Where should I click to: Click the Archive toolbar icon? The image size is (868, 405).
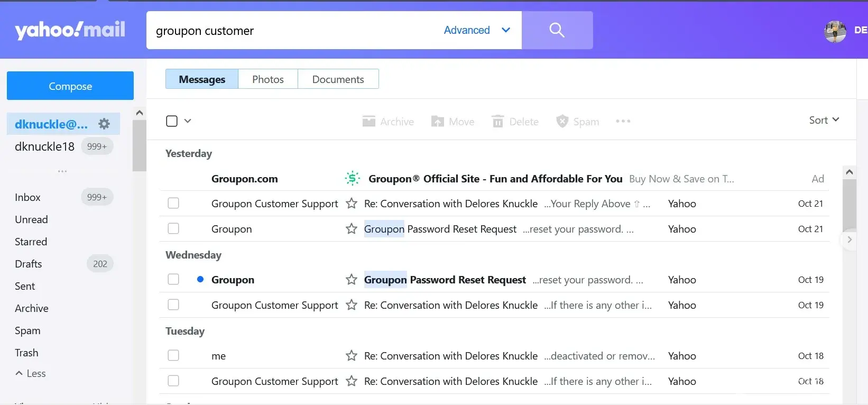[369, 122]
